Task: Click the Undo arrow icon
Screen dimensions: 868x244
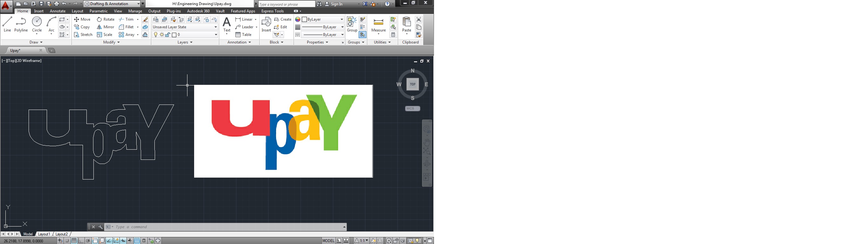Action: (64, 4)
